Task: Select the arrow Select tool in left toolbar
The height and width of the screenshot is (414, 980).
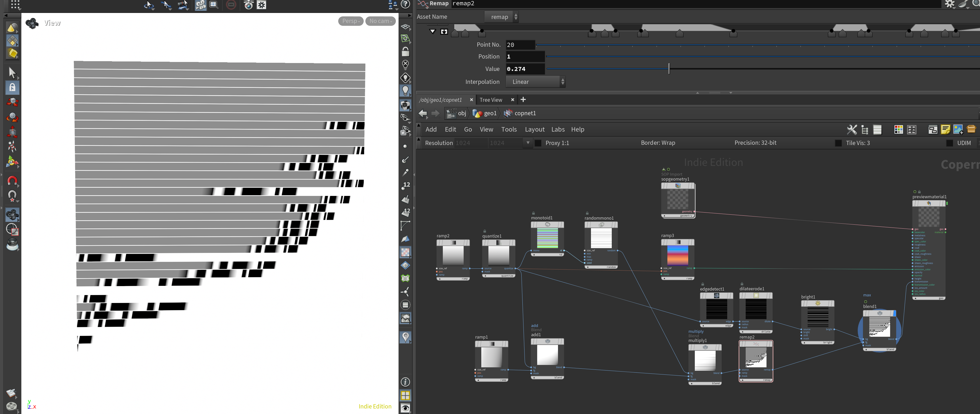Action: pyautogui.click(x=12, y=72)
